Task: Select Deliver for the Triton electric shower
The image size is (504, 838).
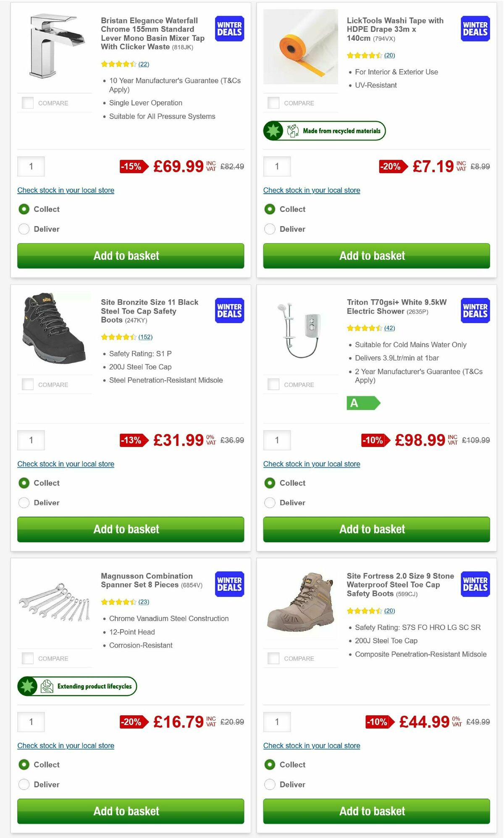Action: pos(270,503)
